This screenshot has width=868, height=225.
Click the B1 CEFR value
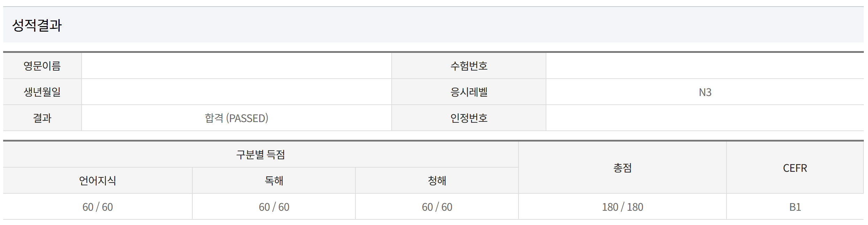click(795, 207)
